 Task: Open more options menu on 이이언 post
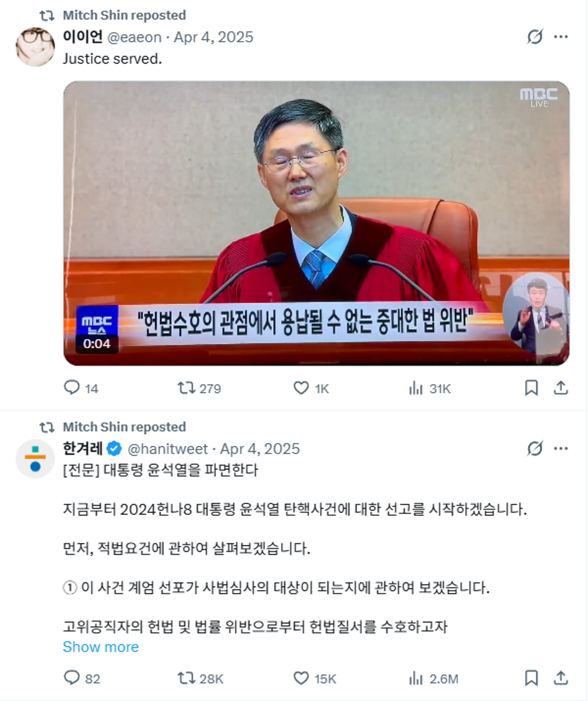(561, 37)
